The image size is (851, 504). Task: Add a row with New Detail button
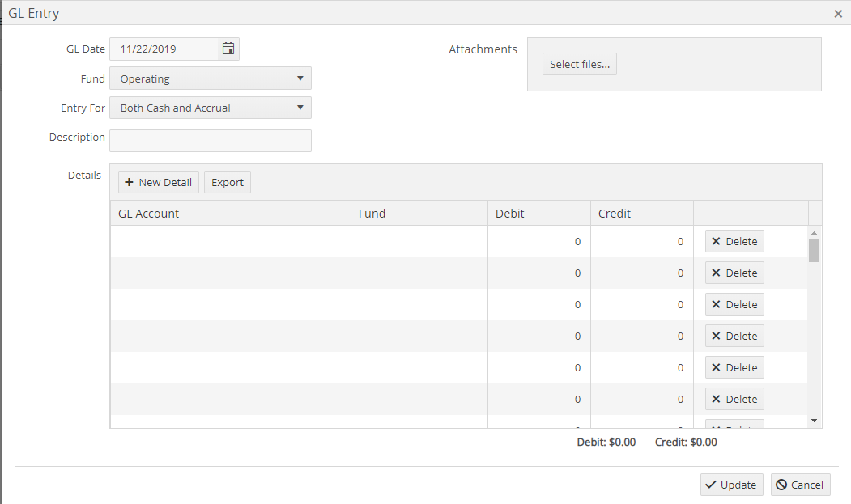point(159,182)
